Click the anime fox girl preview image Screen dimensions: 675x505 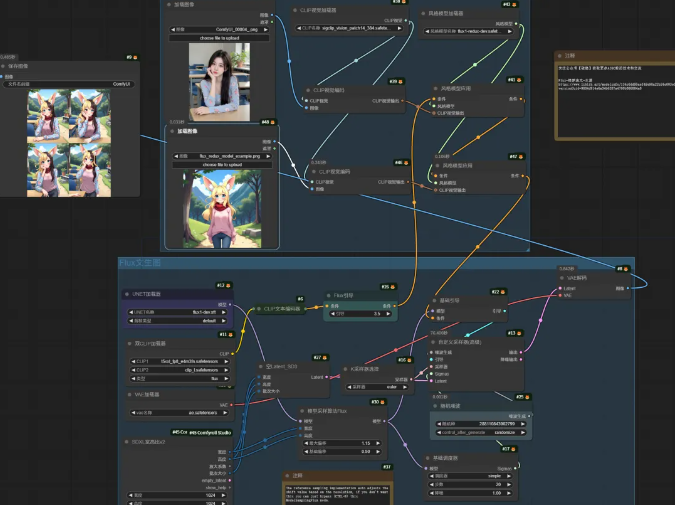click(x=222, y=209)
